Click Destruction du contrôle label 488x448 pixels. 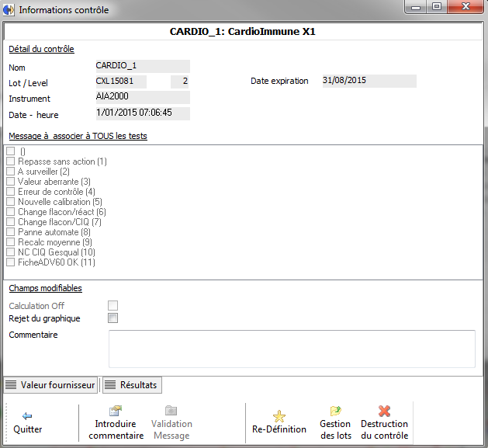click(x=384, y=429)
